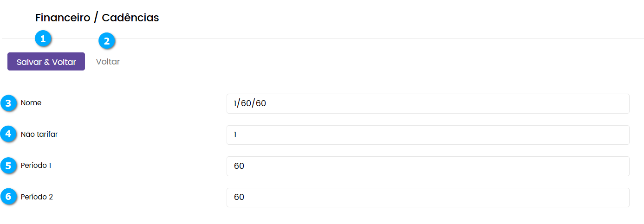Screen dimensions: 644x224
Task: Open Financeiro in the breadcrumb title
Action: (63, 18)
